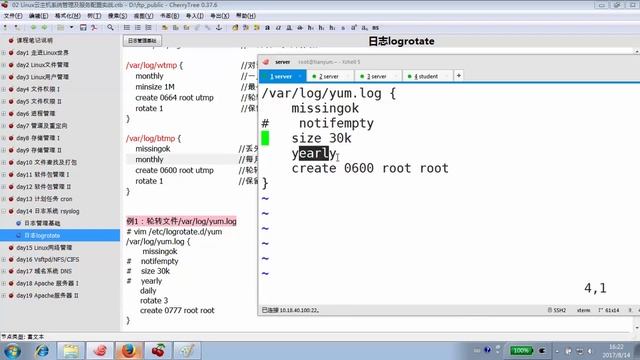Viewport: 640px width, 360px height.
Task: Open the 编辑(E) menu
Action: pos(38,16)
